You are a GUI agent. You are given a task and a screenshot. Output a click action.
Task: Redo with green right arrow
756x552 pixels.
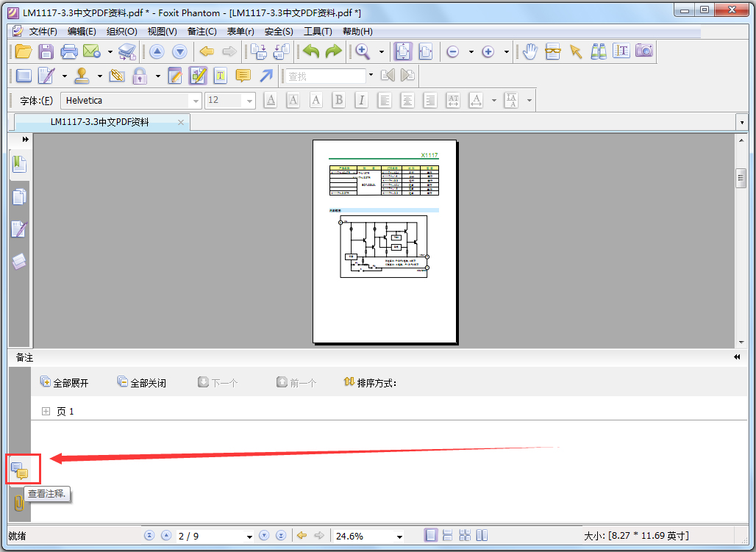point(334,51)
